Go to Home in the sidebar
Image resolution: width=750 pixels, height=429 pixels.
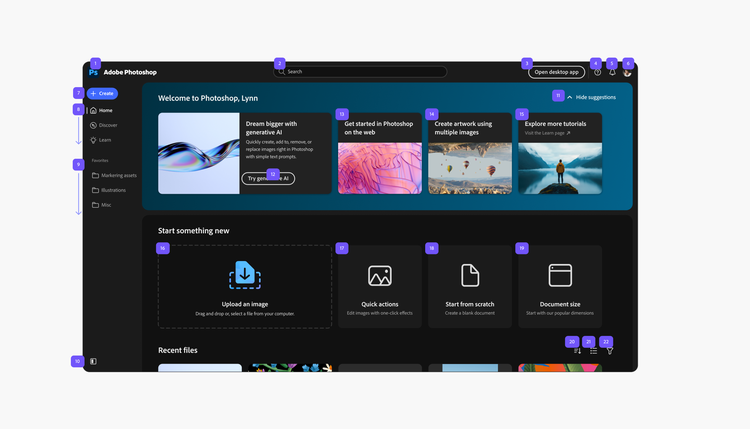pos(101,110)
